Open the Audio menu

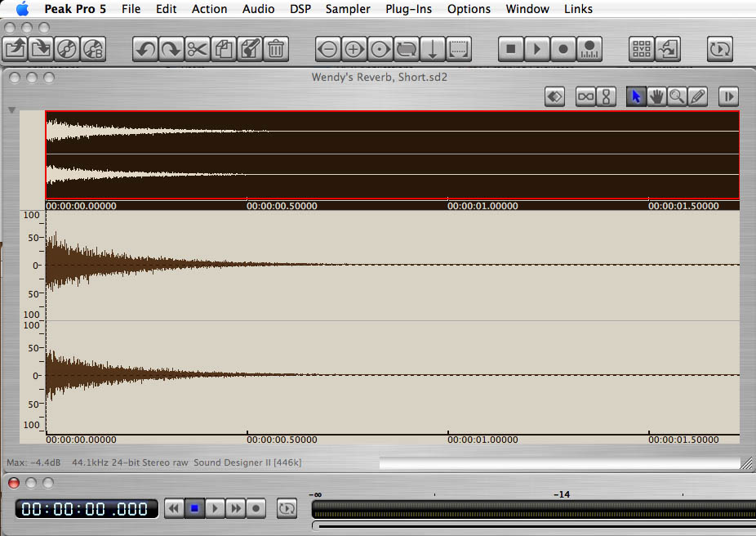point(259,9)
